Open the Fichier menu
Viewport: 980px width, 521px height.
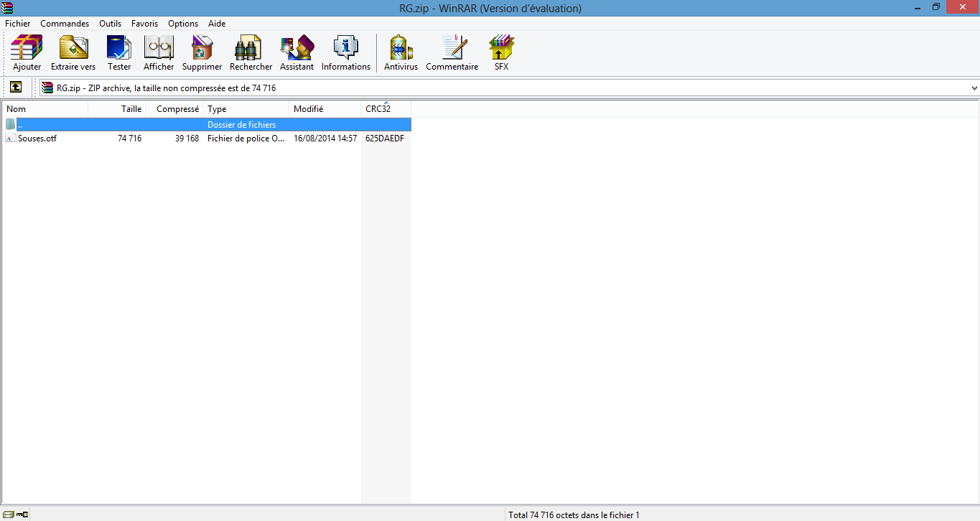[17, 24]
